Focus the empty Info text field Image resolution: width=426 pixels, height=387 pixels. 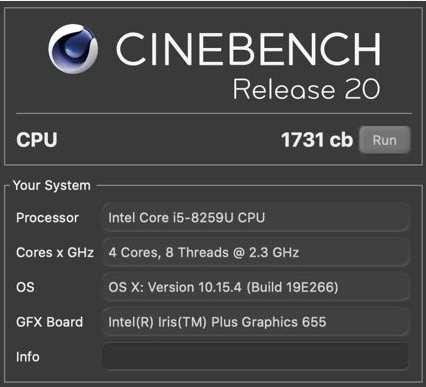pos(256,357)
